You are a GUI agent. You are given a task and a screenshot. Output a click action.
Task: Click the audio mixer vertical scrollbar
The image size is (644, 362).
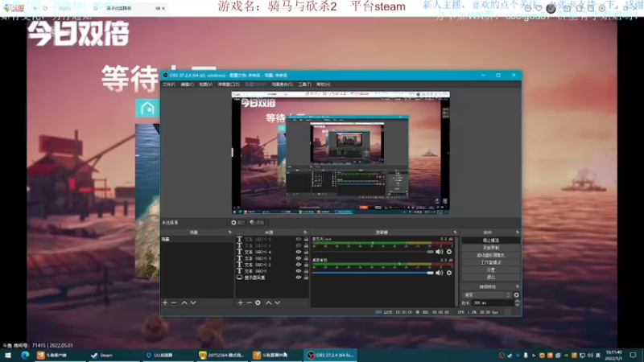[457, 271]
